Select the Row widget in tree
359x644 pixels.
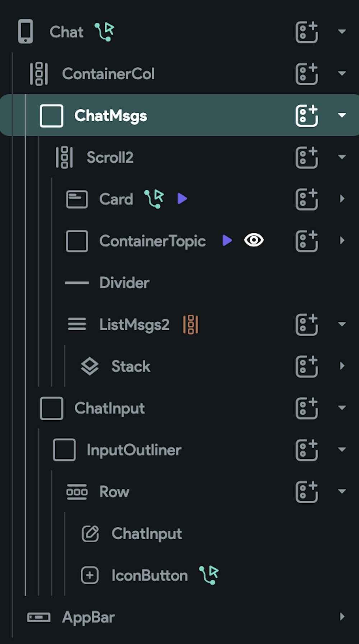114,492
